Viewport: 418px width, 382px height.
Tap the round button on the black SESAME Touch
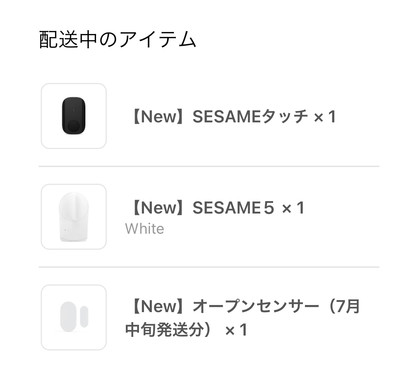pyautogui.click(x=74, y=126)
